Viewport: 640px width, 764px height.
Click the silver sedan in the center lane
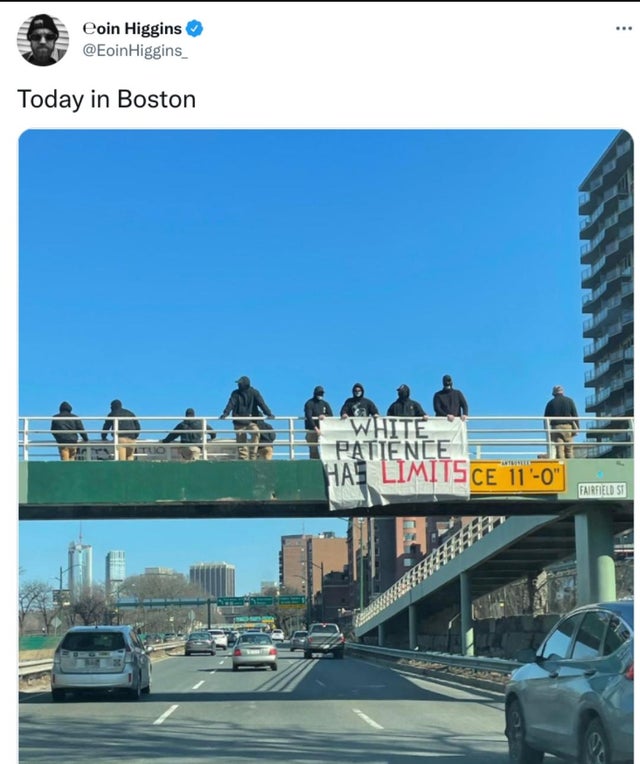[x=254, y=651]
